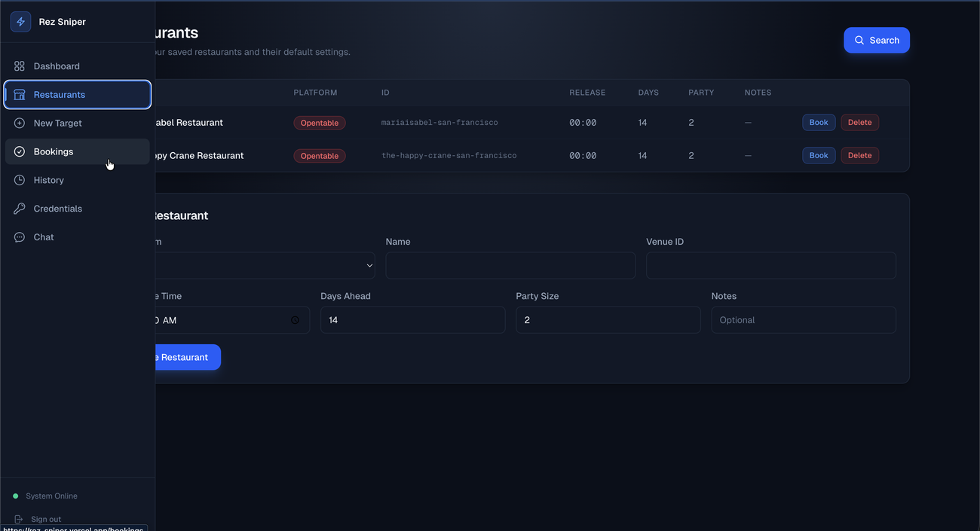
Task: Click the mariaisabel-san-francisco ID text
Action: click(x=439, y=123)
